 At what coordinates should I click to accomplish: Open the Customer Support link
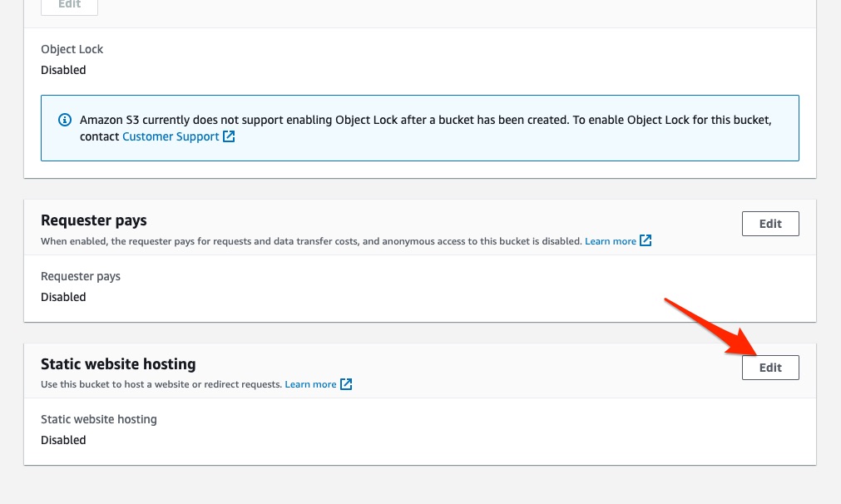[171, 136]
